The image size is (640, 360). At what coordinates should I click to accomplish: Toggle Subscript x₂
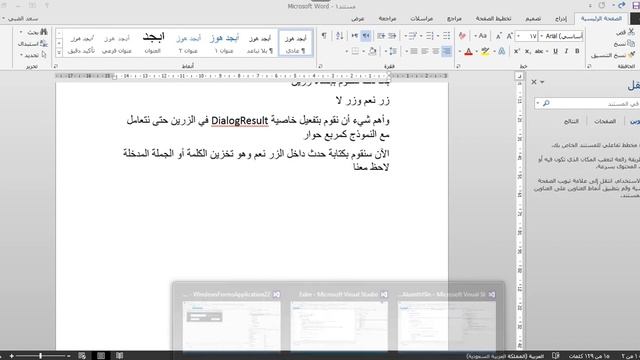(527, 51)
